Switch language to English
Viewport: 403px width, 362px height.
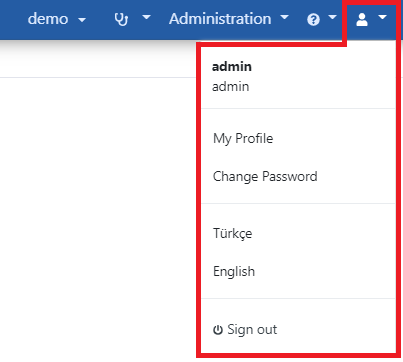coord(234,271)
